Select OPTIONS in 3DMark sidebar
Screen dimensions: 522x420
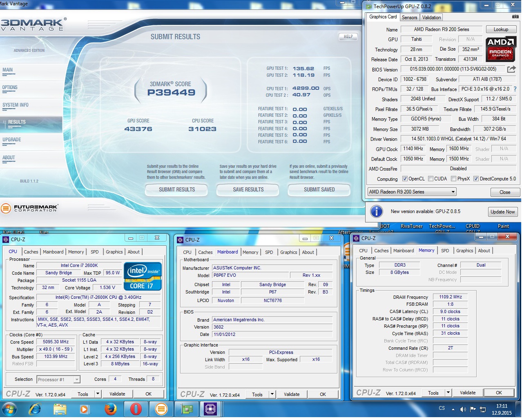[x=10, y=87]
